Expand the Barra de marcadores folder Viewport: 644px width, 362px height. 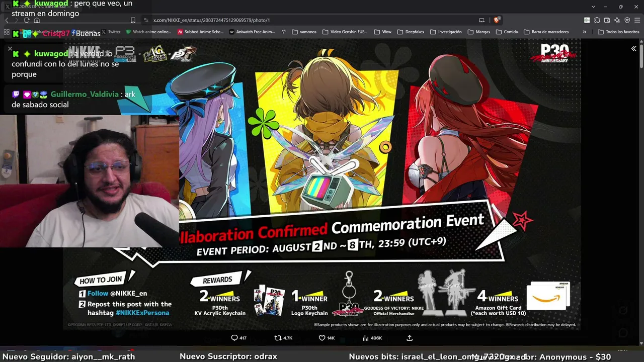coord(546,32)
